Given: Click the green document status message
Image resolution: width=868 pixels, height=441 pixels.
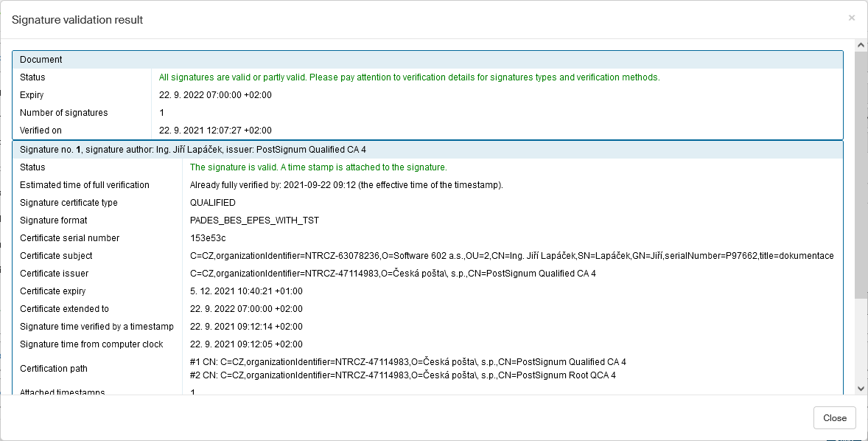Looking at the screenshot, I should pyautogui.click(x=409, y=77).
